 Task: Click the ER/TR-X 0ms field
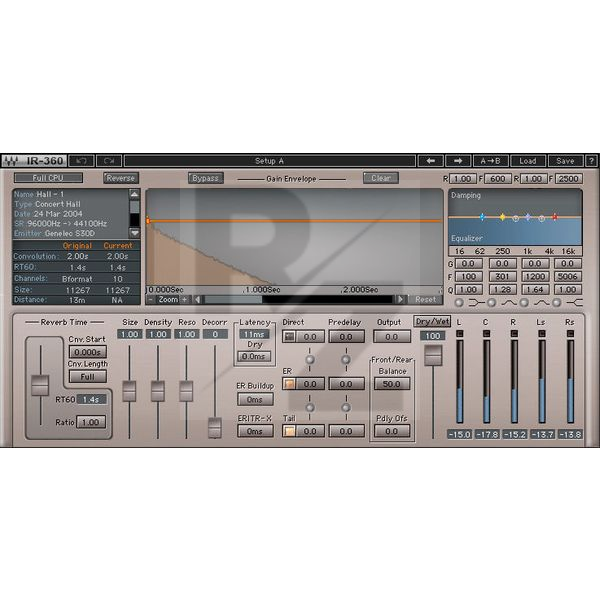point(255,431)
